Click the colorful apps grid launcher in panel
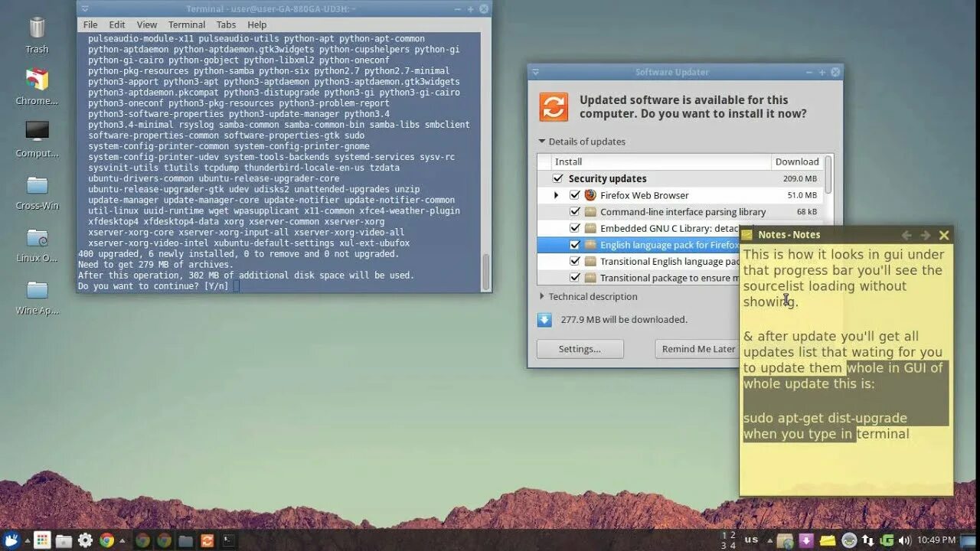 42,540
